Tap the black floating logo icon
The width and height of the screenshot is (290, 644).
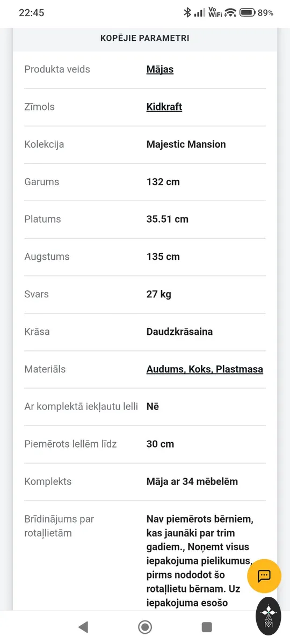coord(269,616)
